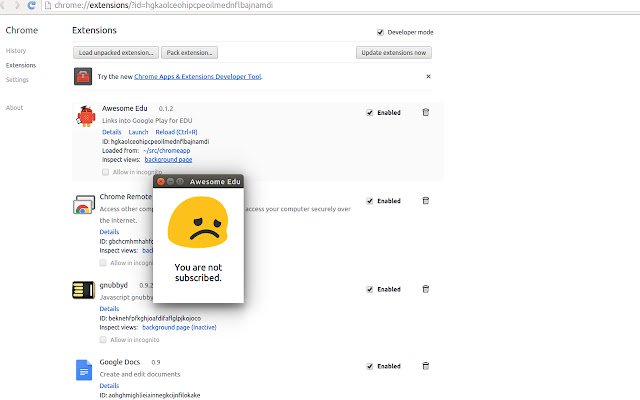The width and height of the screenshot is (640, 400).
Task: Click Update extensions now button
Action: 393,53
